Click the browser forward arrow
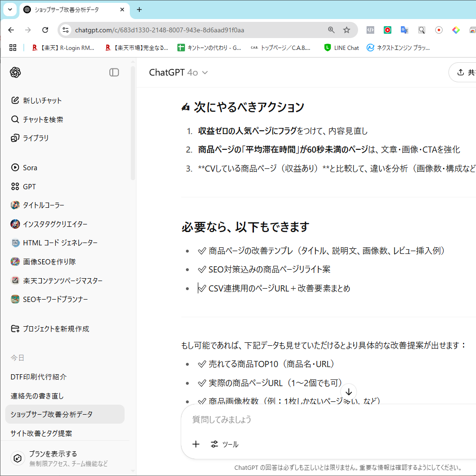The width and height of the screenshot is (476, 476). coord(28,30)
